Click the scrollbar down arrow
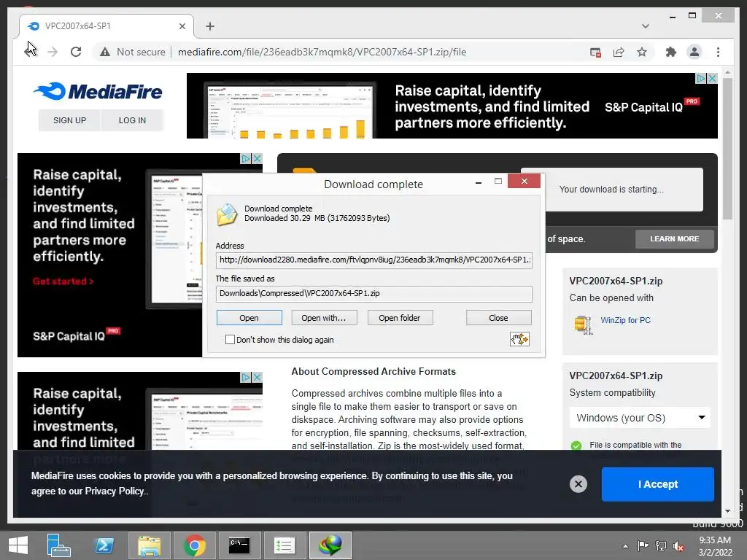The width and height of the screenshot is (747, 560). 727,511
